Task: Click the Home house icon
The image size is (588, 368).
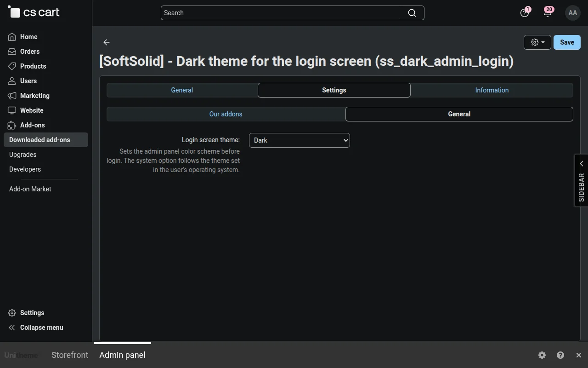Action: (x=12, y=37)
